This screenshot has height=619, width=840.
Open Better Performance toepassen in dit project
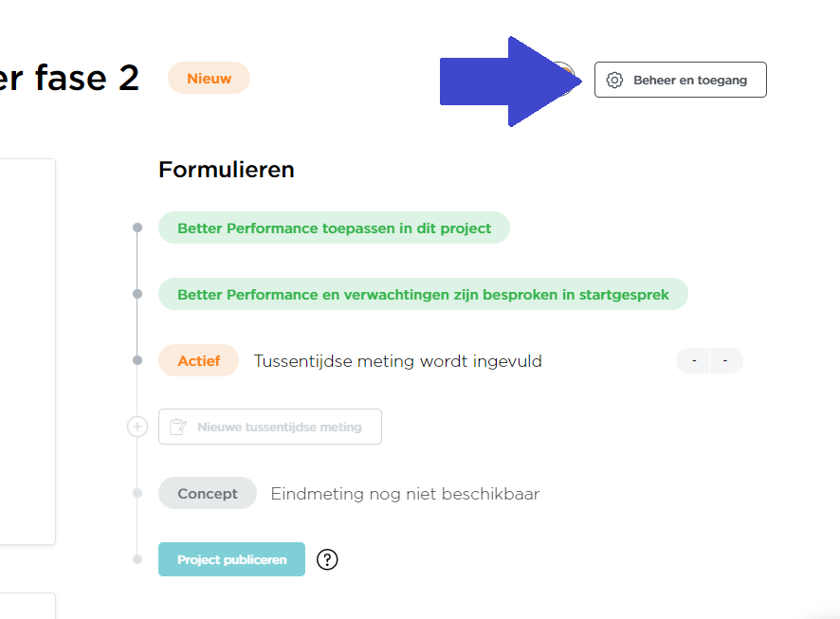pos(334,228)
